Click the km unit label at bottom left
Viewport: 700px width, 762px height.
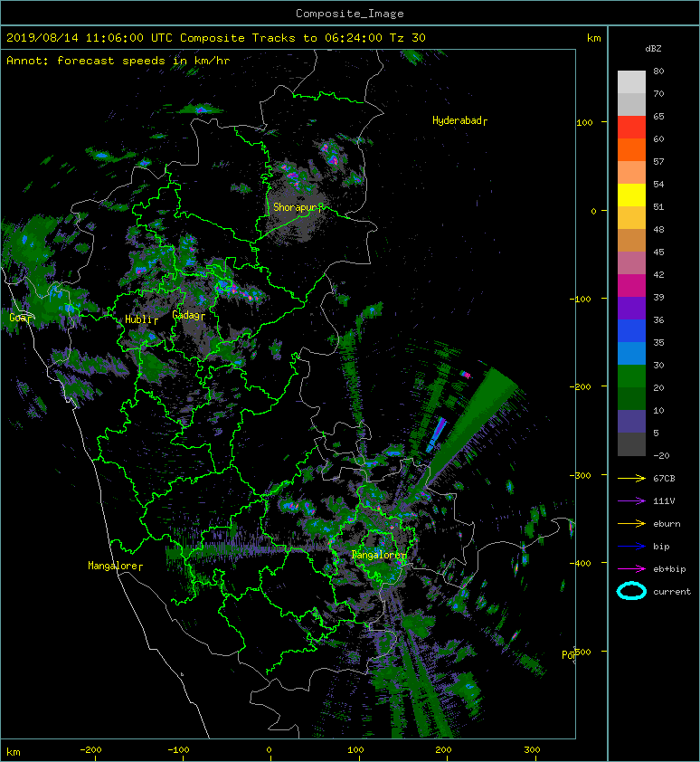[14, 752]
